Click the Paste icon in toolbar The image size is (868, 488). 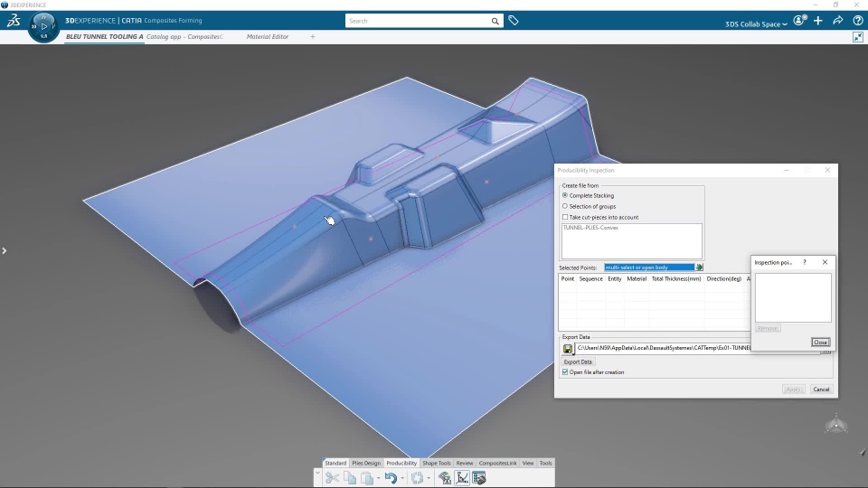coord(367,478)
